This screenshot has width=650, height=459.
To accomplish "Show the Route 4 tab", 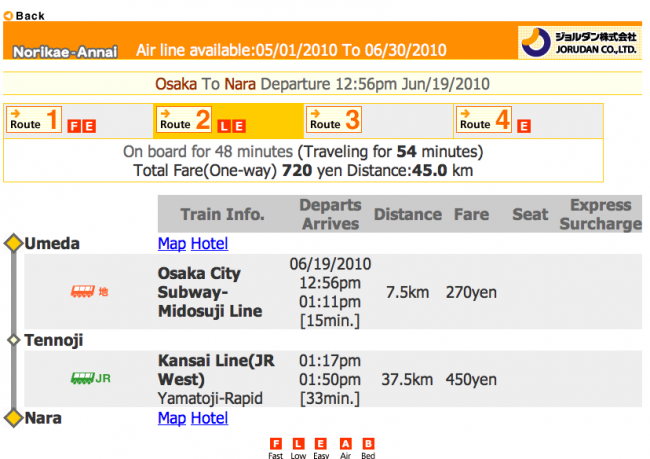I will [x=484, y=121].
